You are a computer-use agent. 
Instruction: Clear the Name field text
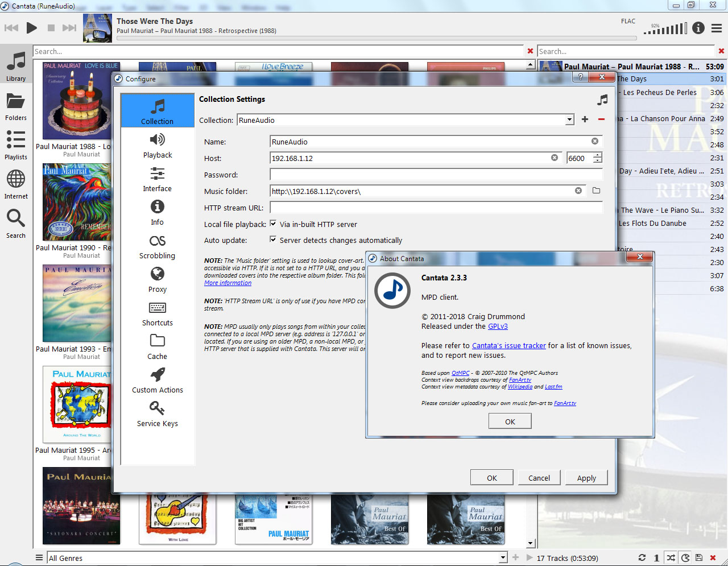(595, 141)
